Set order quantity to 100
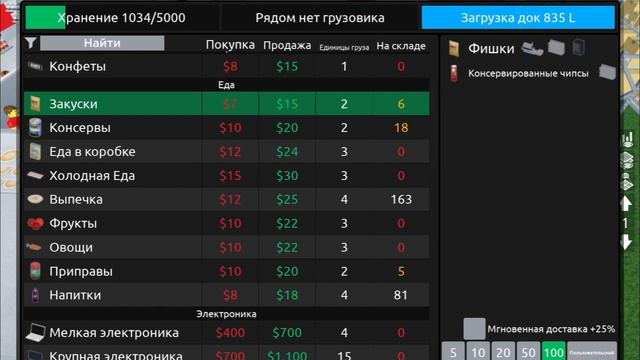 [553, 352]
